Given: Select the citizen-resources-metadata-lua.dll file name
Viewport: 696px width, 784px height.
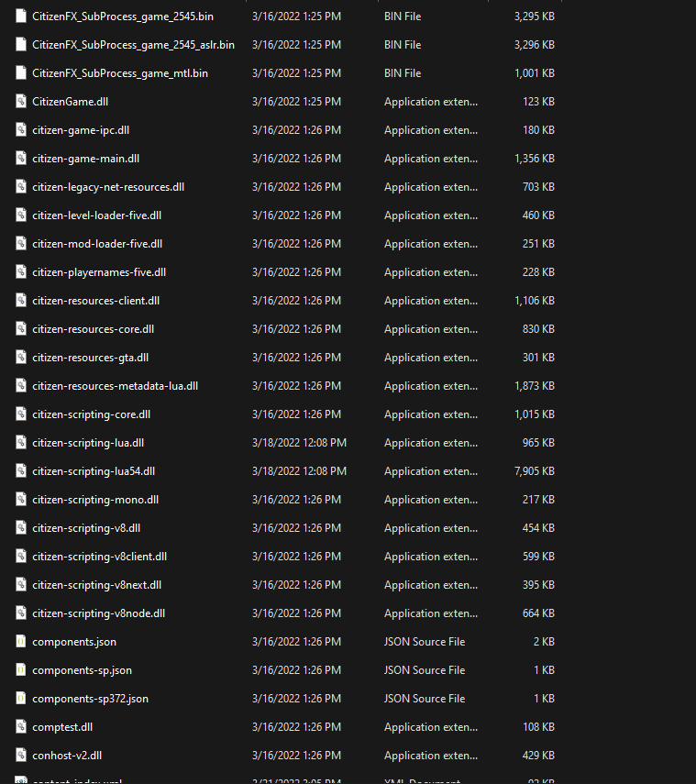Looking at the screenshot, I should click(x=116, y=386).
